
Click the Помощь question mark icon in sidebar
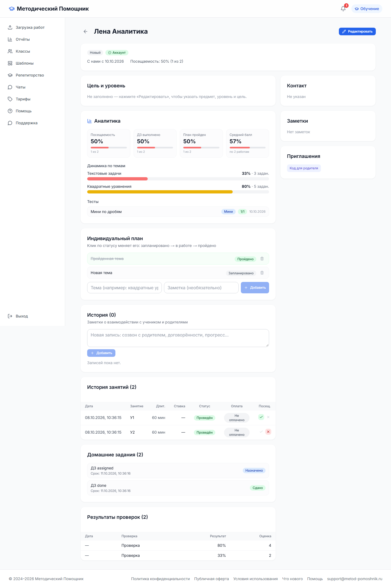point(10,111)
